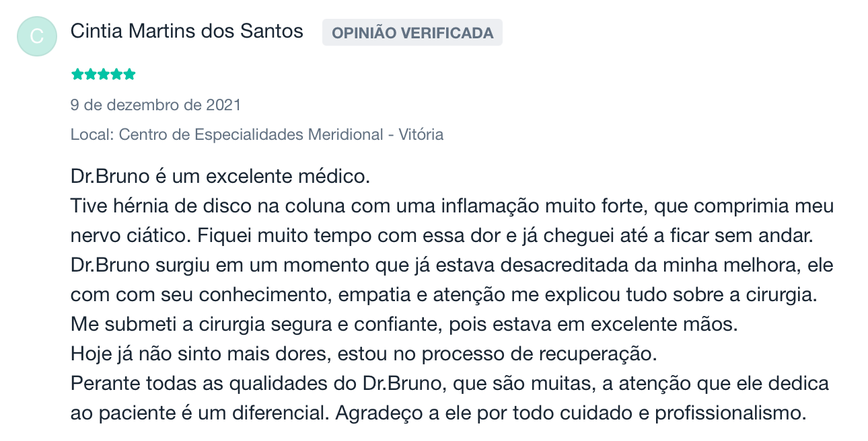Click the fifth rating star
This screenshot has height=441, width=868.
[x=129, y=75]
